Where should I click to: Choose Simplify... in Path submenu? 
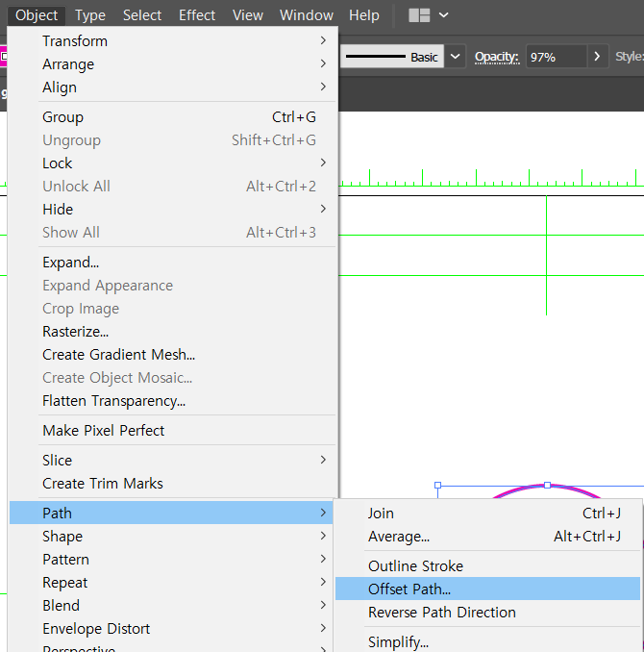tap(487, 641)
